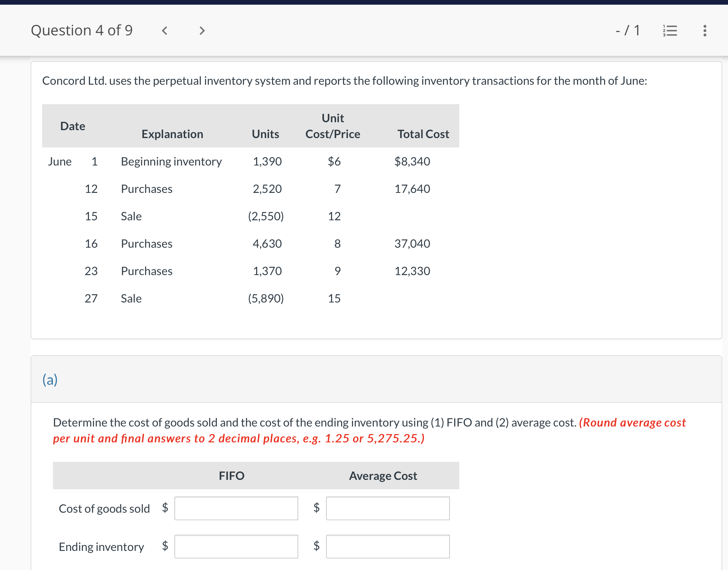This screenshot has height=570, width=728.
Task: Click the FIFO column heading
Action: [232, 476]
